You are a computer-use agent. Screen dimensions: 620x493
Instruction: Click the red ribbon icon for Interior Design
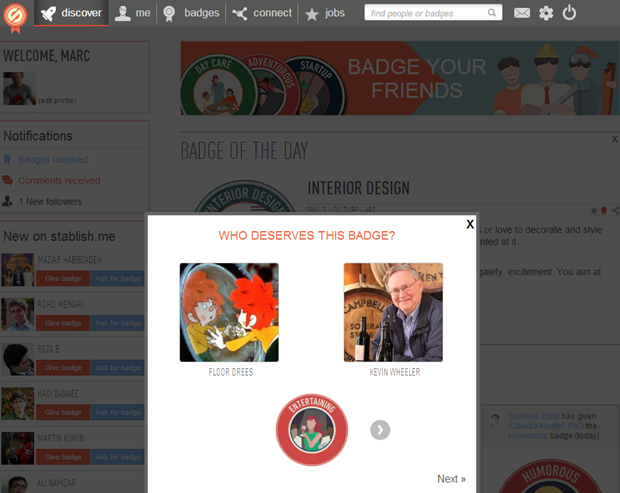[x=603, y=211]
